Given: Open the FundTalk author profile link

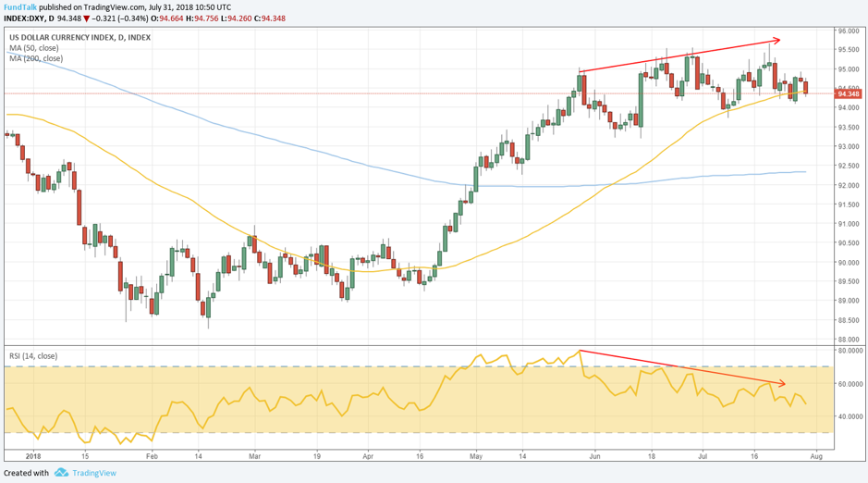Looking at the screenshot, I should pos(19,6).
